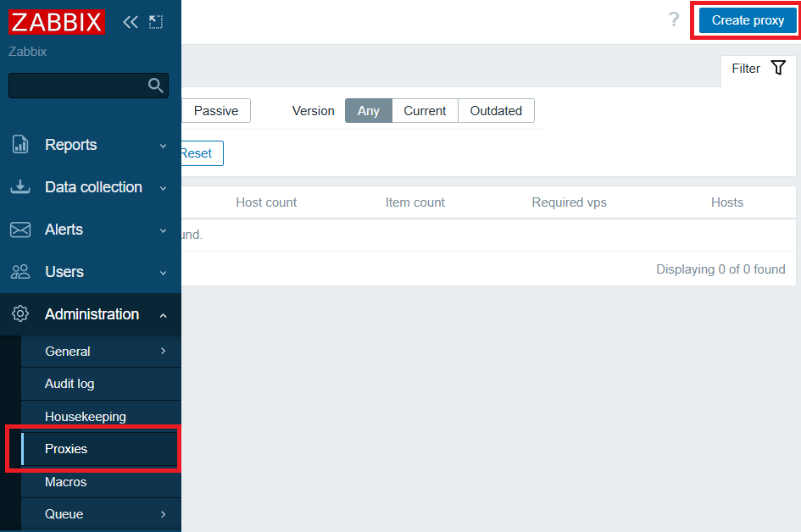This screenshot has height=532, width=801.
Task: Click the Filter funnel icon
Action: click(778, 69)
